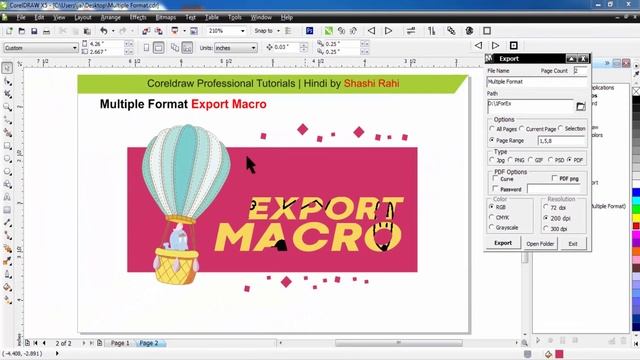640x360 pixels.
Task: Select the Zoom magnifier tool
Action: coord(7,107)
